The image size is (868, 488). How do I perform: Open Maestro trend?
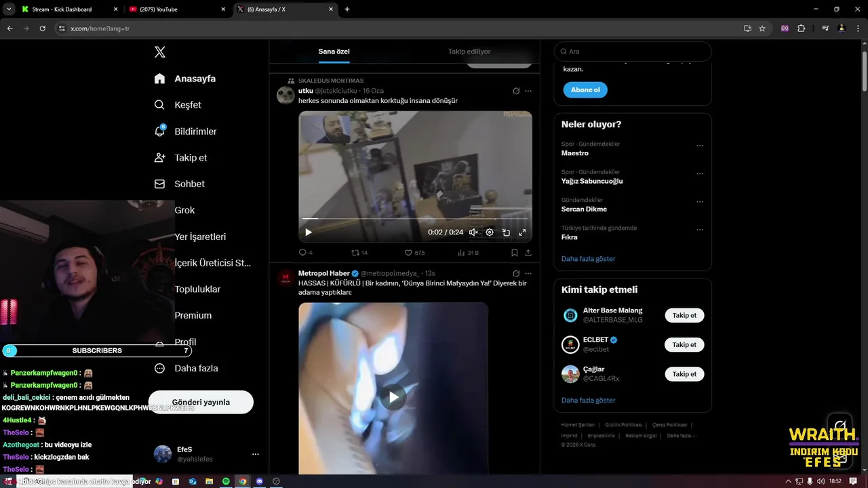click(x=575, y=153)
